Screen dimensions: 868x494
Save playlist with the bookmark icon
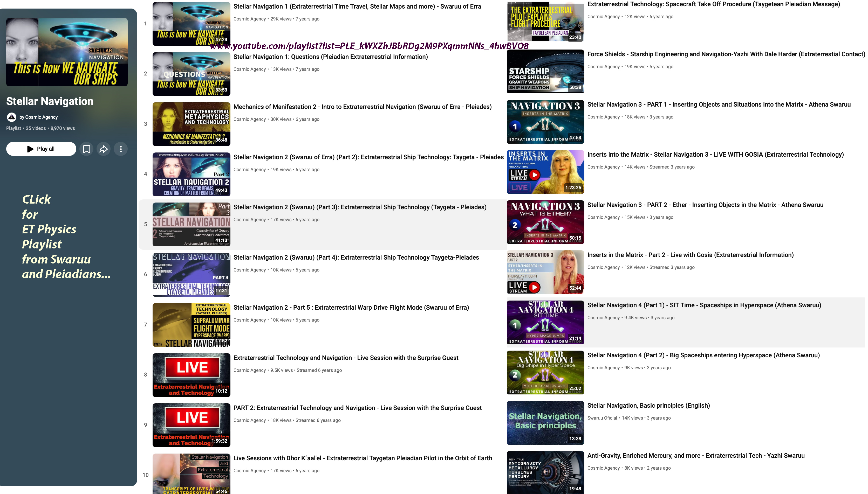(87, 149)
